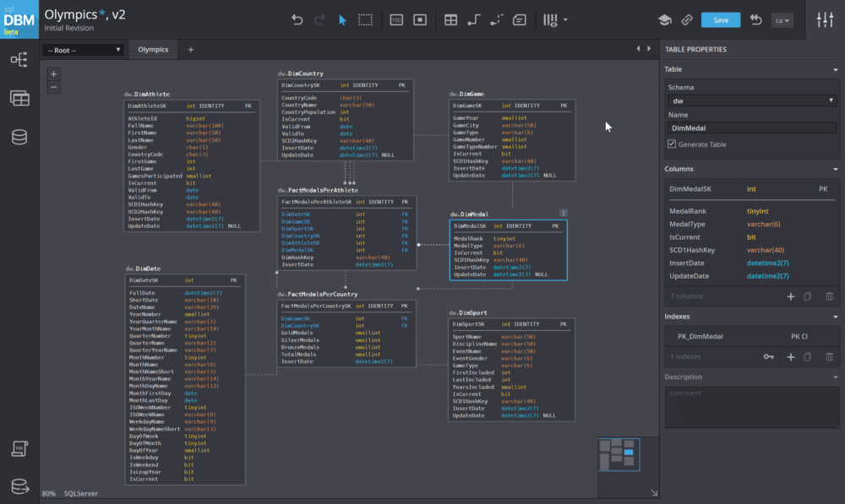The width and height of the screenshot is (845, 504).
Task: Select the pointer selection tool
Action: [342, 19]
